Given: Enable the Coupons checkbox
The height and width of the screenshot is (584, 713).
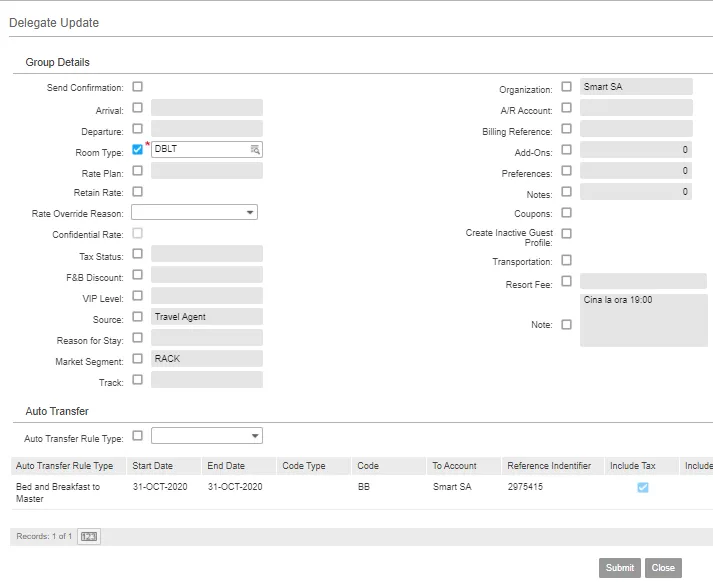Looking at the screenshot, I should (x=566, y=213).
